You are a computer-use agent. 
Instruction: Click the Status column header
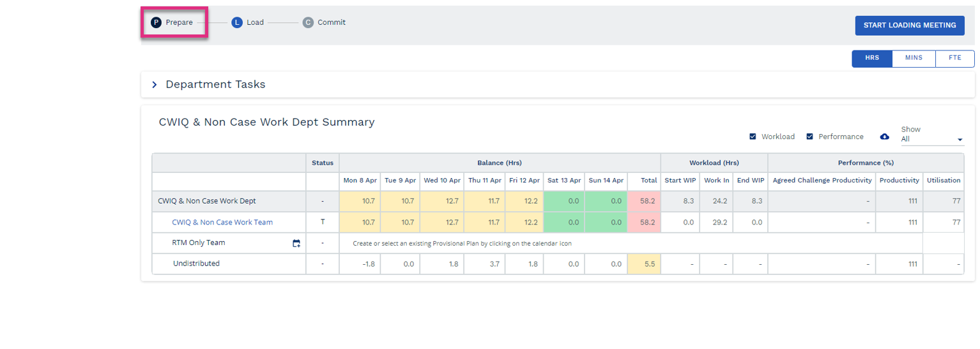[x=323, y=163]
